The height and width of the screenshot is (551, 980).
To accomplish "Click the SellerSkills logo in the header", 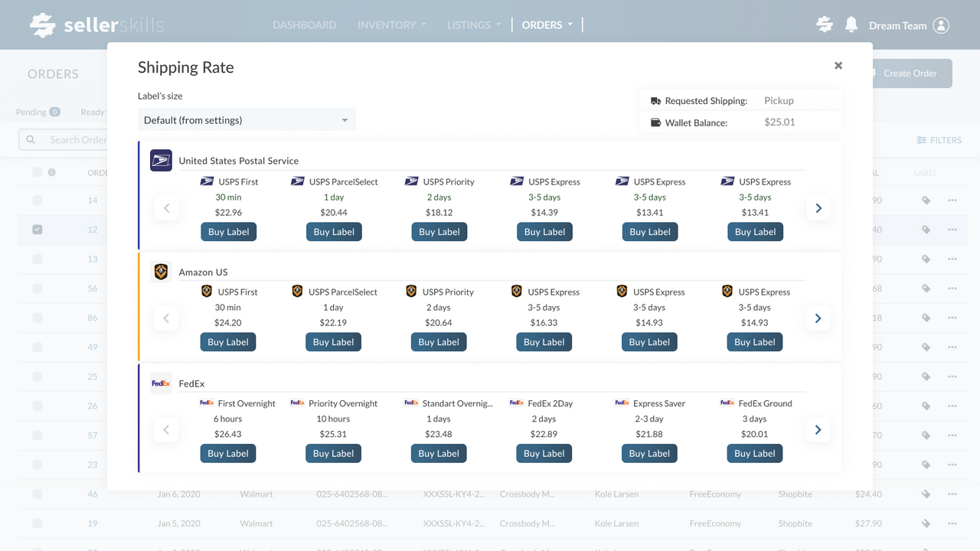I will (97, 25).
